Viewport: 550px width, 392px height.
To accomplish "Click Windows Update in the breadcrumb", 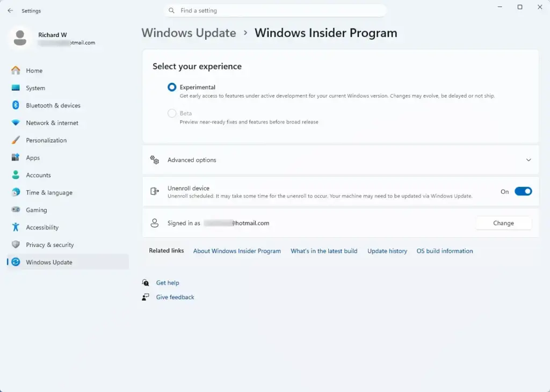I will 189,33.
